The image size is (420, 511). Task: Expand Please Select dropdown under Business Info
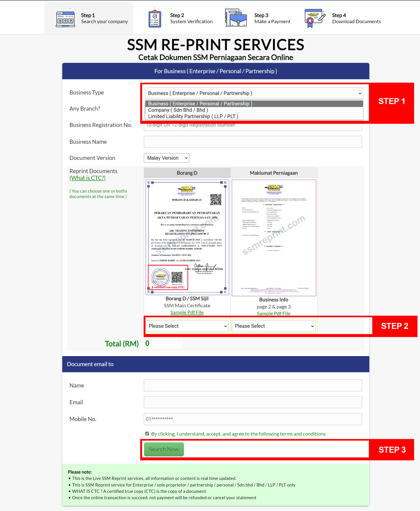point(274,326)
